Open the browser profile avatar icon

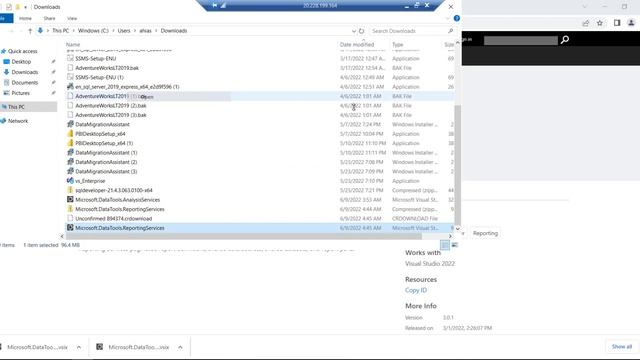coord(631,23)
